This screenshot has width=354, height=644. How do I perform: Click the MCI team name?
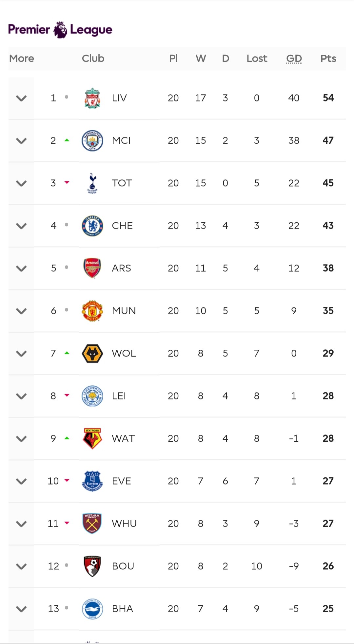tap(121, 140)
